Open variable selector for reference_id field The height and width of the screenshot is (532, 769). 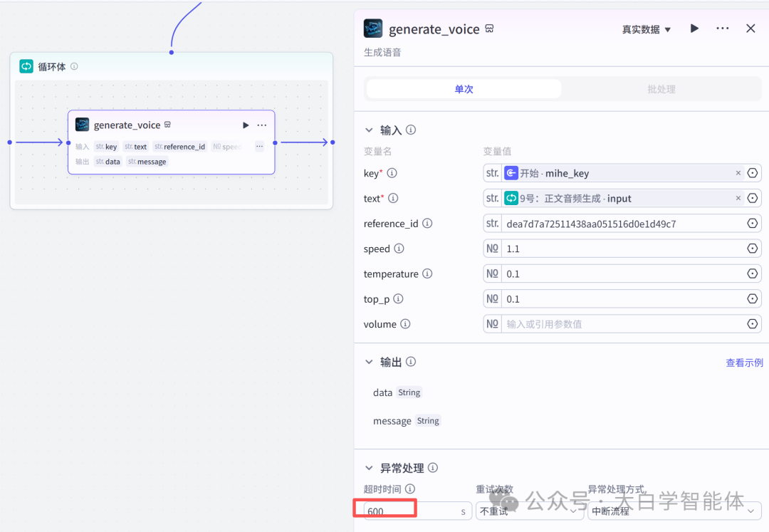(x=753, y=223)
